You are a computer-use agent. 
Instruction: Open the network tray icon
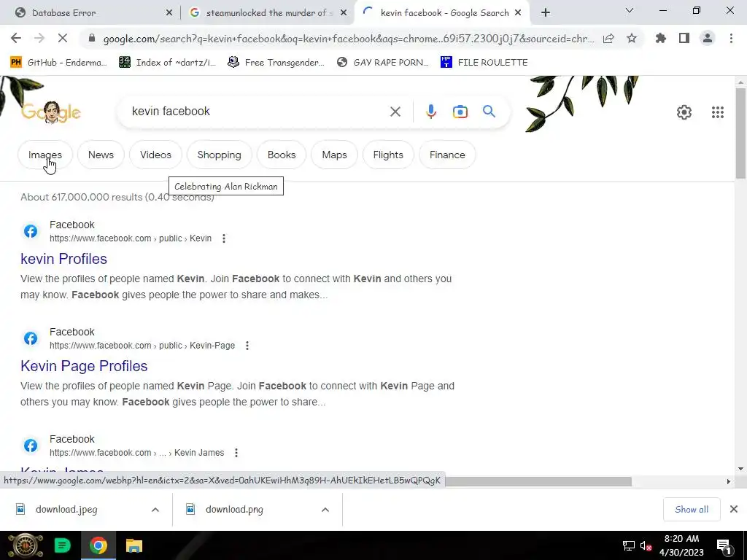[629, 545]
